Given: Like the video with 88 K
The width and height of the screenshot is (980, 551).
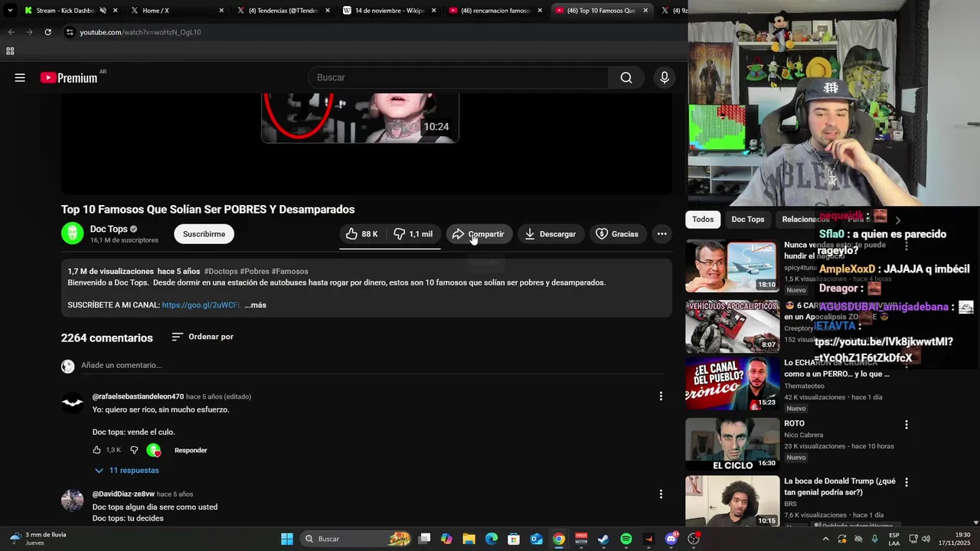Looking at the screenshot, I should (361, 234).
